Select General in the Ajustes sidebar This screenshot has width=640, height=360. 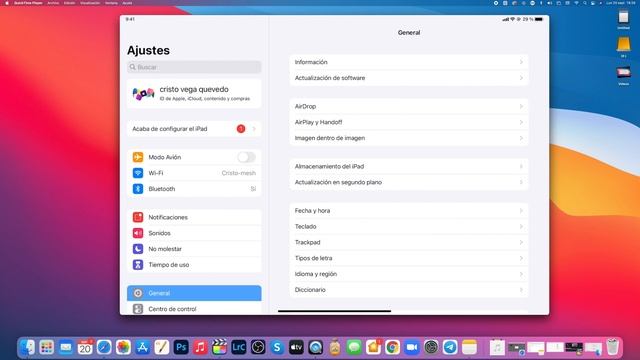[x=194, y=293]
